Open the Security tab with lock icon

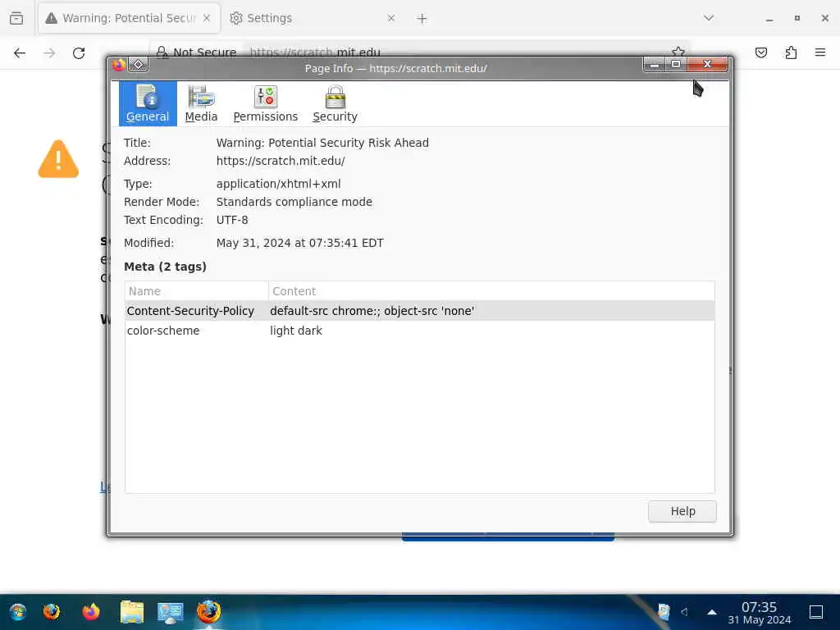[335, 104]
